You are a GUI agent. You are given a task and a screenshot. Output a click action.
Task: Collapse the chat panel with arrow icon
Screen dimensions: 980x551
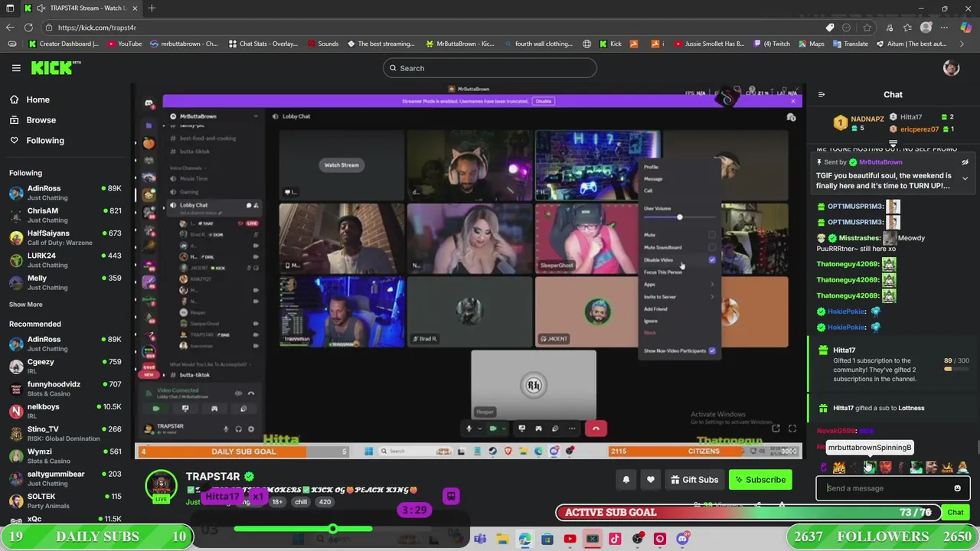tap(822, 95)
